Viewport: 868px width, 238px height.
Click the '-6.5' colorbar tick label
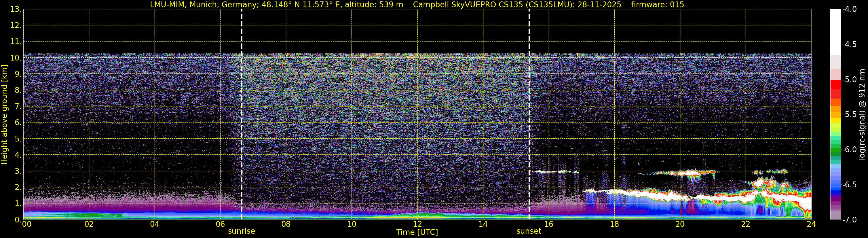click(x=849, y=185)
